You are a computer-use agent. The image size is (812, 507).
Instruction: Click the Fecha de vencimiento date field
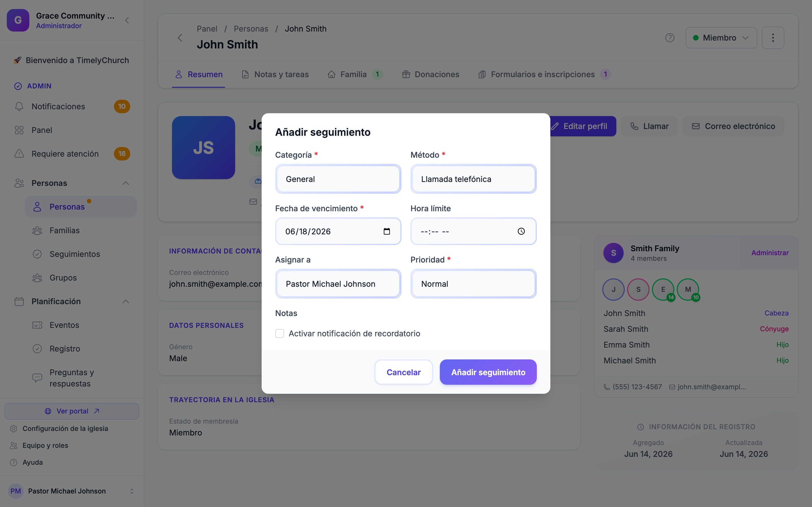click(x=338, y=231)
